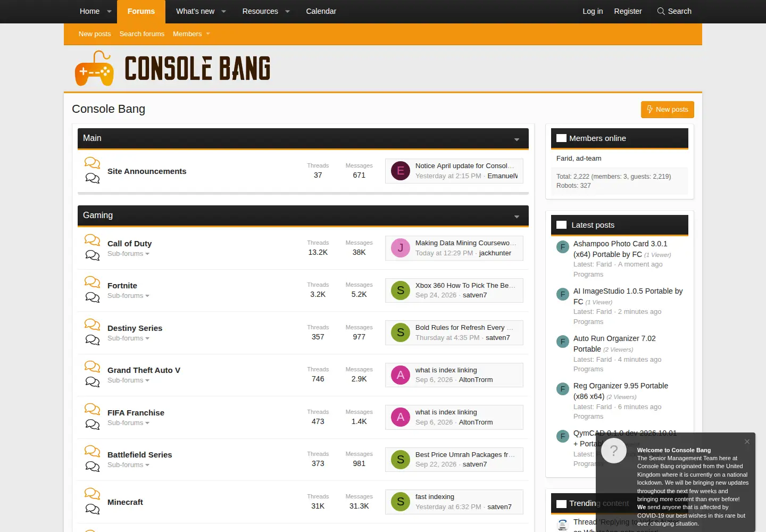Collapse the Gaming category section
The image size is (766, 532).
517,217
